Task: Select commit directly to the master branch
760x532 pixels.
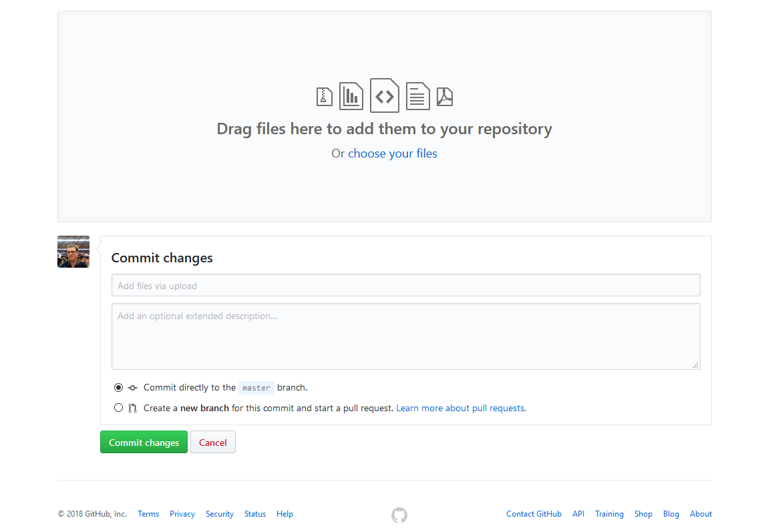Action: pyautogui.click(x=118, y=387)
